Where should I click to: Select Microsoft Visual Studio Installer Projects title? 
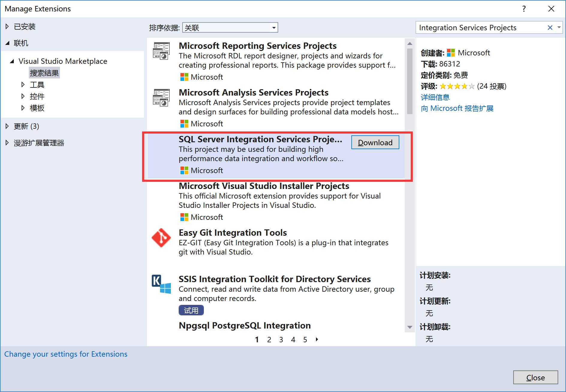[264, 186]
